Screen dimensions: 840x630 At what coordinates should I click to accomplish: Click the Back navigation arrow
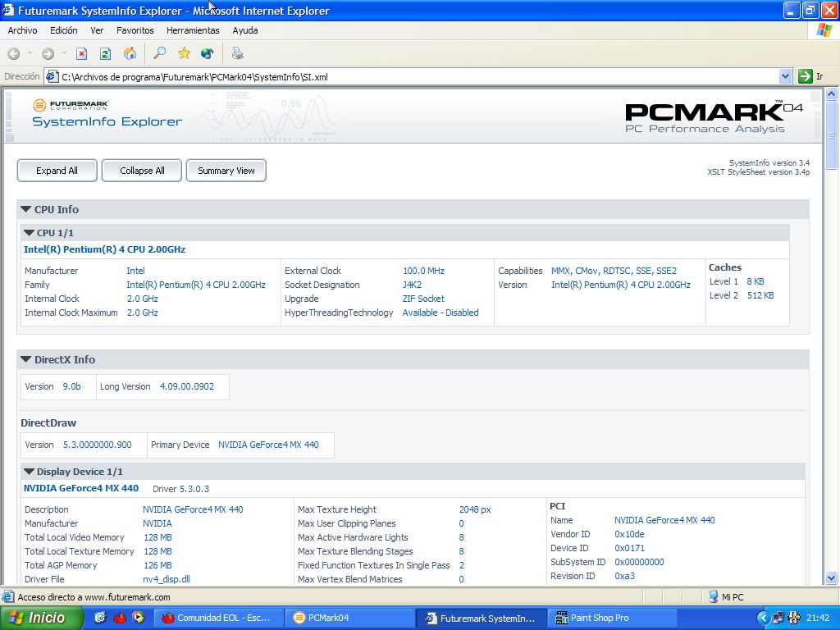[x=14, y=53]
